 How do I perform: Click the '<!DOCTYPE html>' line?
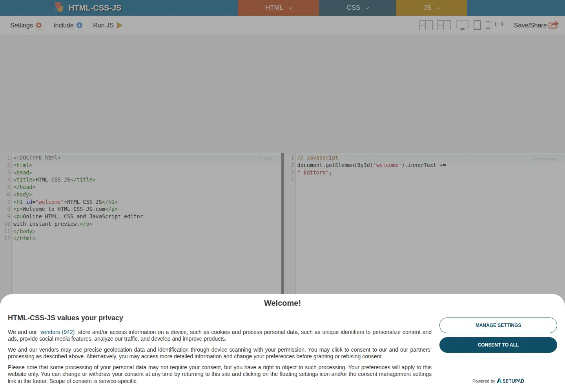point(37,158)
